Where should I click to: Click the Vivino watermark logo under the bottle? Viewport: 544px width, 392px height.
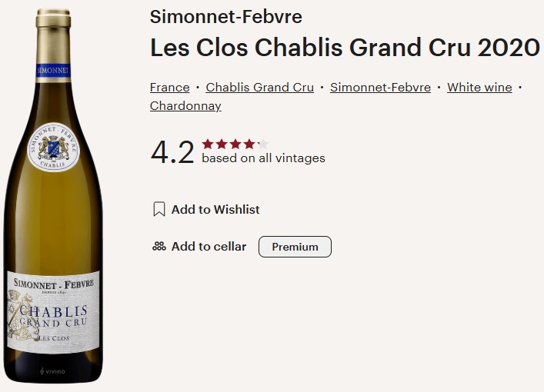click(52, 371)
